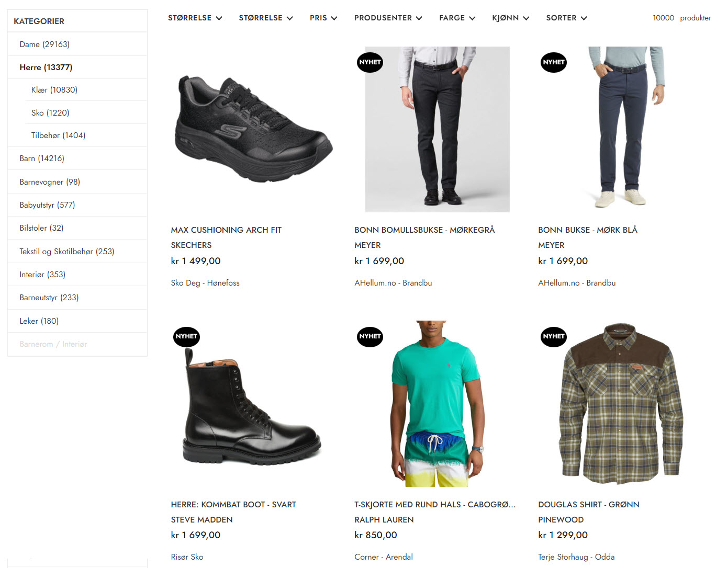Select Dame category in sidebar
This screenshot has width=728, height=568.
[x=44, y=44]
